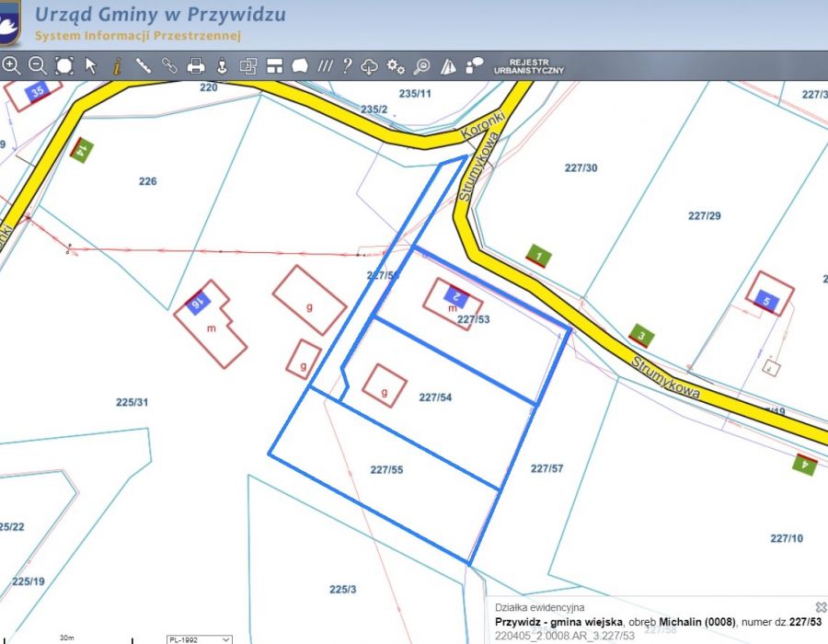
Task: Select the arrow pointer tool
Action: click(x=91, y=66)
